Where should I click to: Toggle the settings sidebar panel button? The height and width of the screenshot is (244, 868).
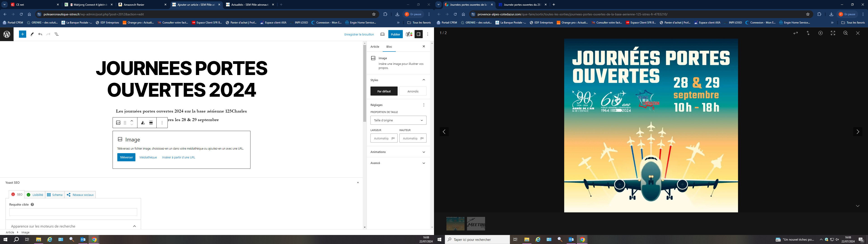(x=418, y=34)
